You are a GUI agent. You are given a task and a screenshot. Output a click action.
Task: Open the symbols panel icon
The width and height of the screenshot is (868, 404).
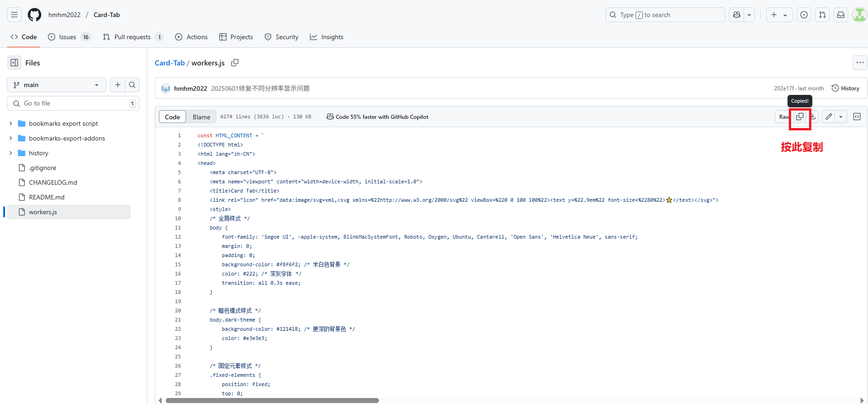coord(857,117)
